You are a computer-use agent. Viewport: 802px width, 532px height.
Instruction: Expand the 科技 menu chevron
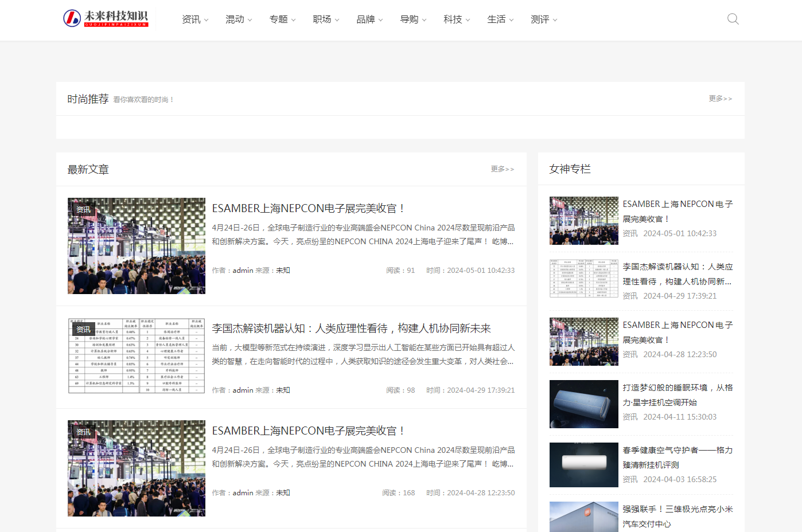point(468,20)
